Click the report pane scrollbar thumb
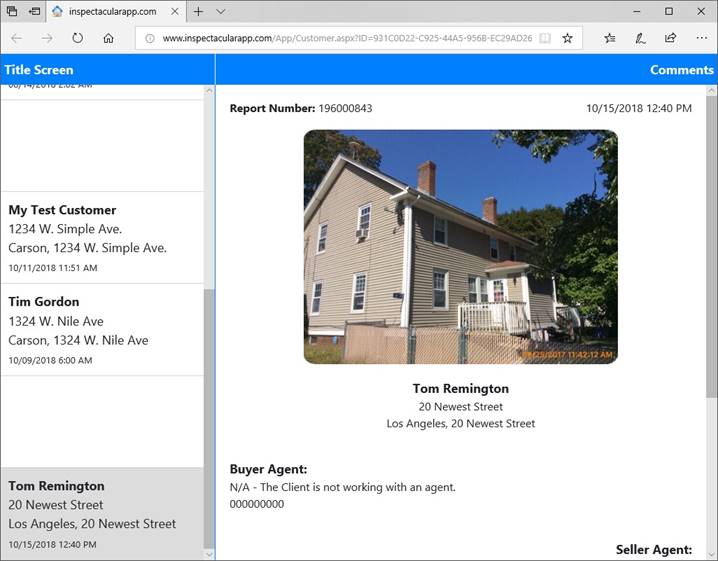Image resolution: width=718 pixels, height=561 pixels. pyautogui.click(x=712, y=246)
